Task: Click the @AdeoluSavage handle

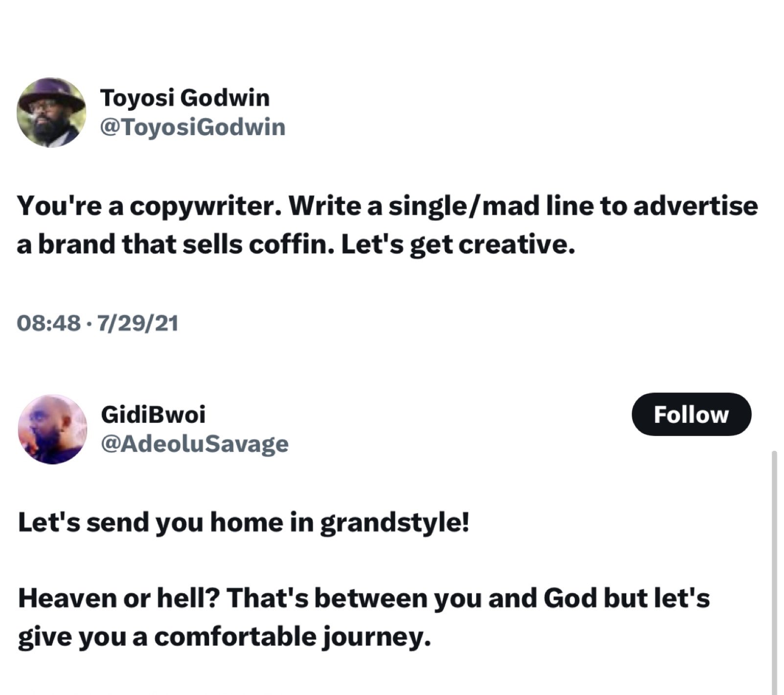Action: click(194, 444)
